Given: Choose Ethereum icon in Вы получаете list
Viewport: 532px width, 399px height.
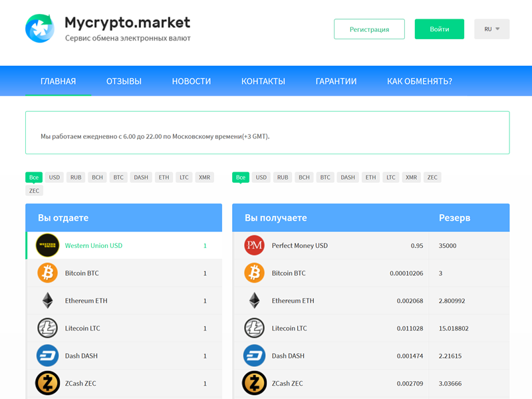Looking at the screenshot, I should point(255,301).
